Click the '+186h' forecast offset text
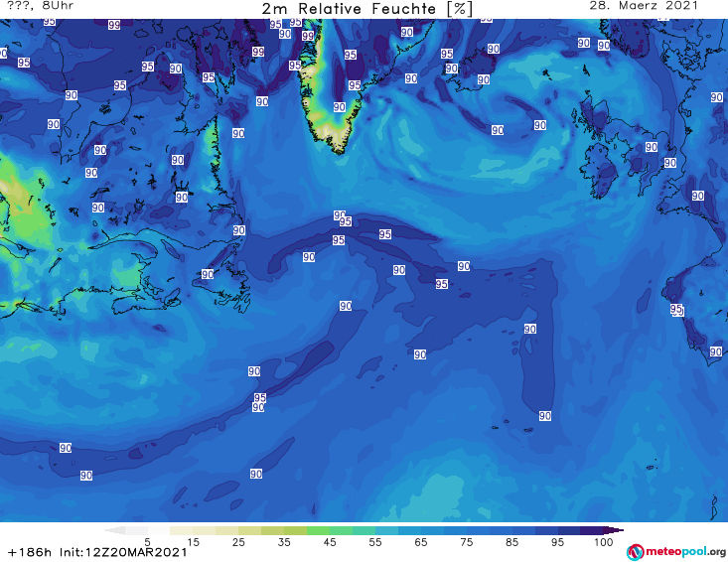 coord(30,552)
